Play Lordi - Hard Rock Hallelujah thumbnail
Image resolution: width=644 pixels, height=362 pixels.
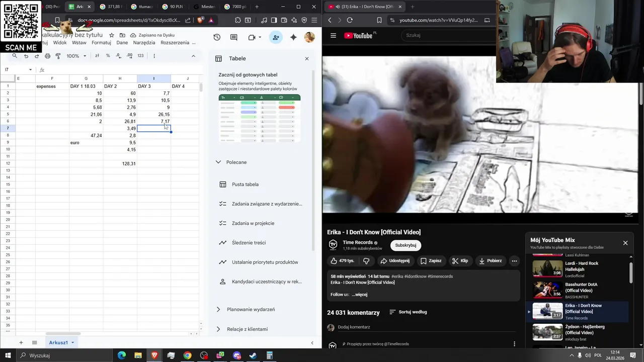547,268
